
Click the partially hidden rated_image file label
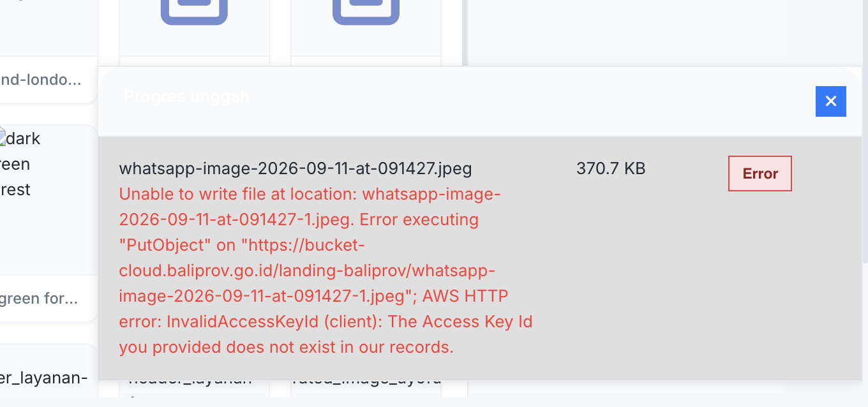pos(366,381)
